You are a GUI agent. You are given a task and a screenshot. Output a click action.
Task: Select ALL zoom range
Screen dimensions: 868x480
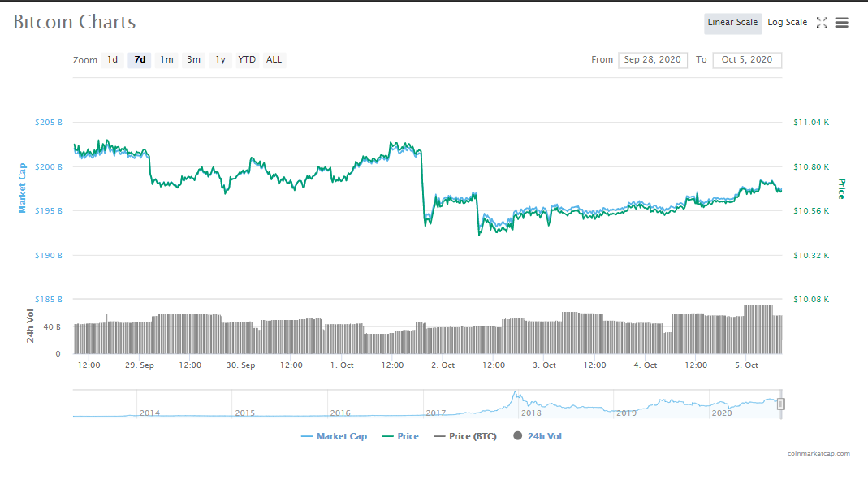(274, 60)
